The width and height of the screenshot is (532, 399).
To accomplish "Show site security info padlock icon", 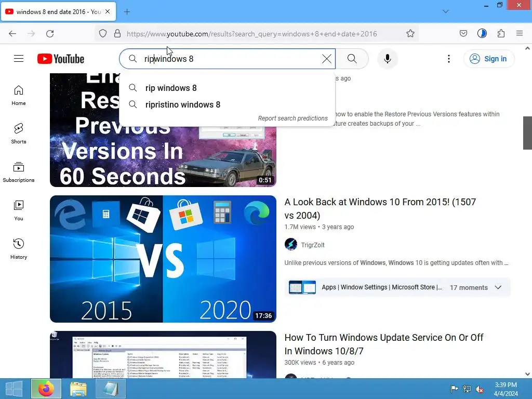I will (x=117, y=33).
